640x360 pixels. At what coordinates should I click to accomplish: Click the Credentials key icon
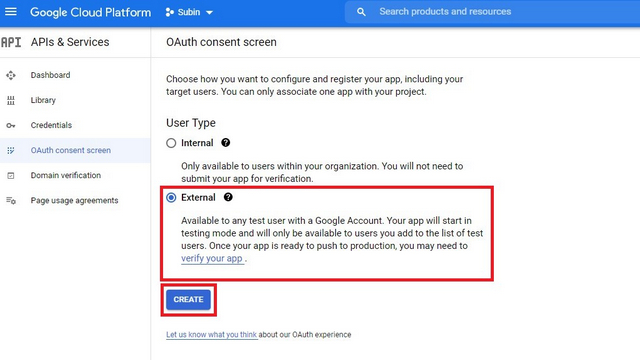click(x=11, y=125)
